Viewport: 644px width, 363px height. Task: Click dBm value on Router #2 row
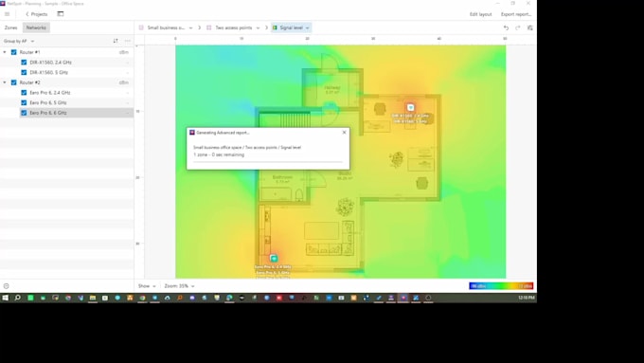pyautogui.click(x=124, y=82)
